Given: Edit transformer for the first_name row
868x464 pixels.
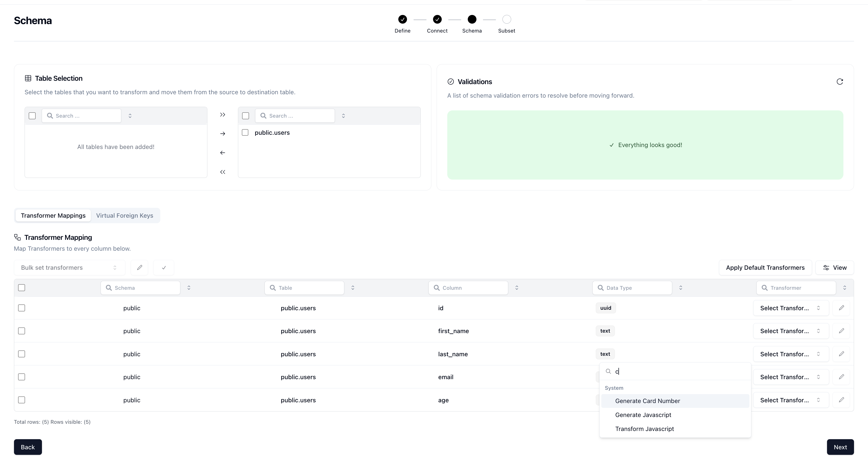Looking at the screenshot, I should (841, 331).
